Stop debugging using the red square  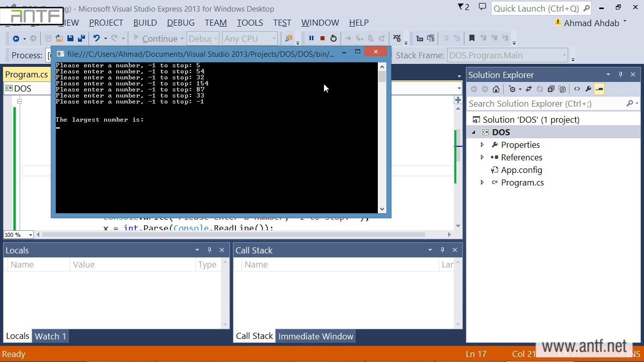pyautogui.click(x=322, y=38)
